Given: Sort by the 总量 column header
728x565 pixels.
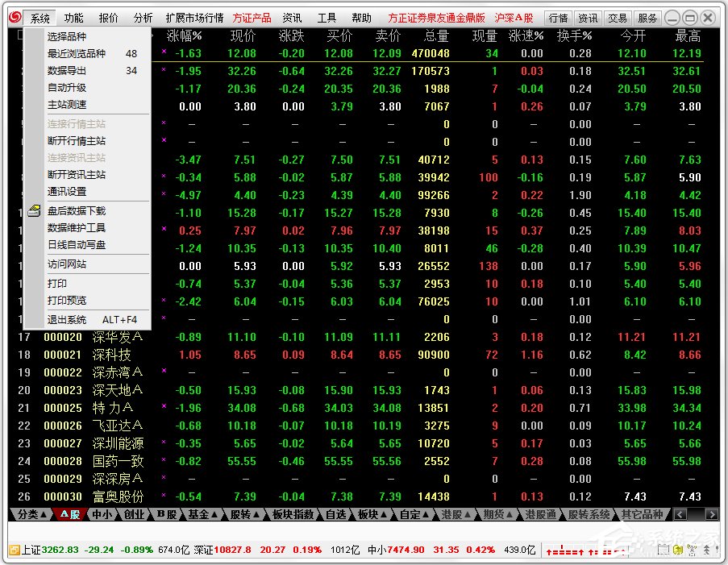Looking at the screenshot, I should [436, 35].
